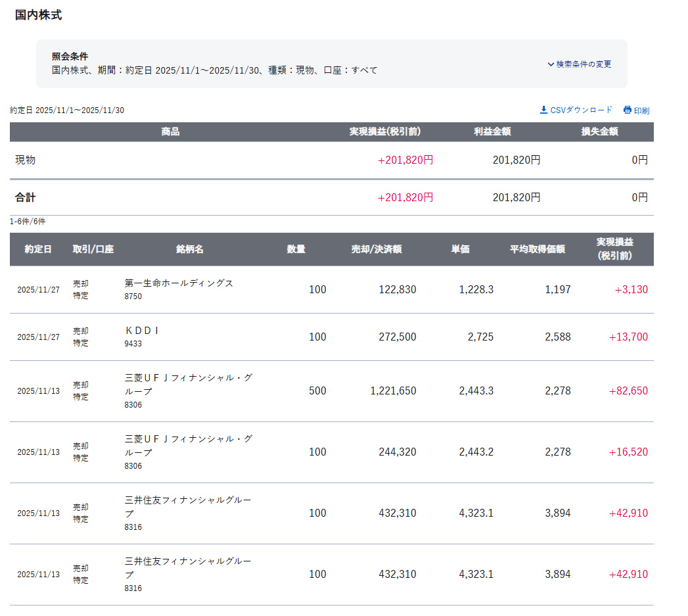Select the 銘柄名 column header

[x=189, y=249]
